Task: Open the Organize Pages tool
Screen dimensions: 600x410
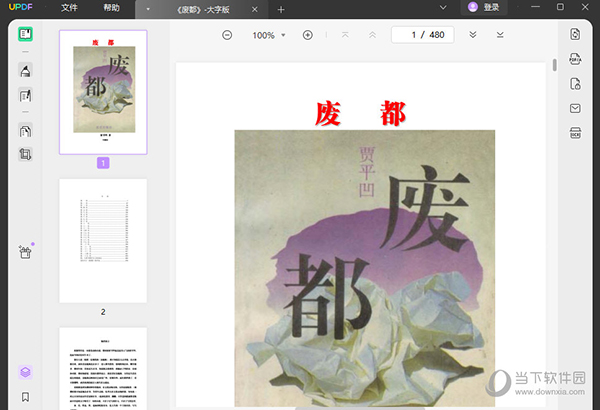Action: [25, 131]
